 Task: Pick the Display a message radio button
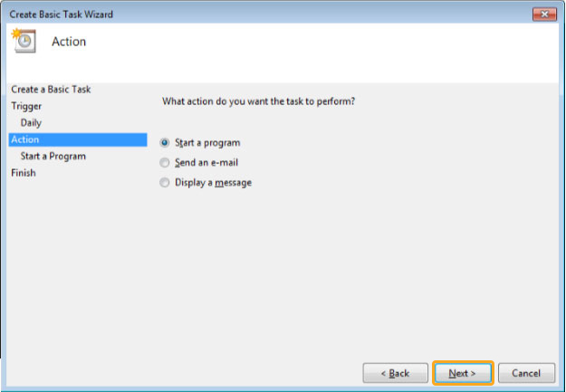(x=165, y=182)
